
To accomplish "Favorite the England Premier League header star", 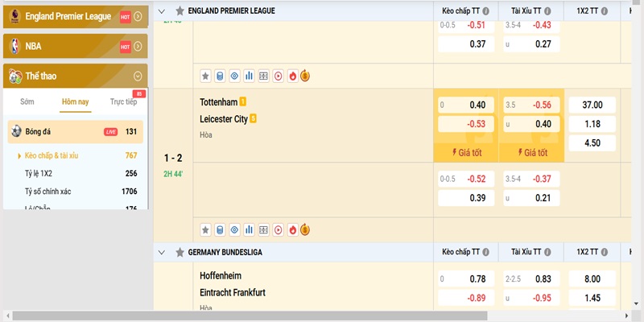I will coord(179,11).
